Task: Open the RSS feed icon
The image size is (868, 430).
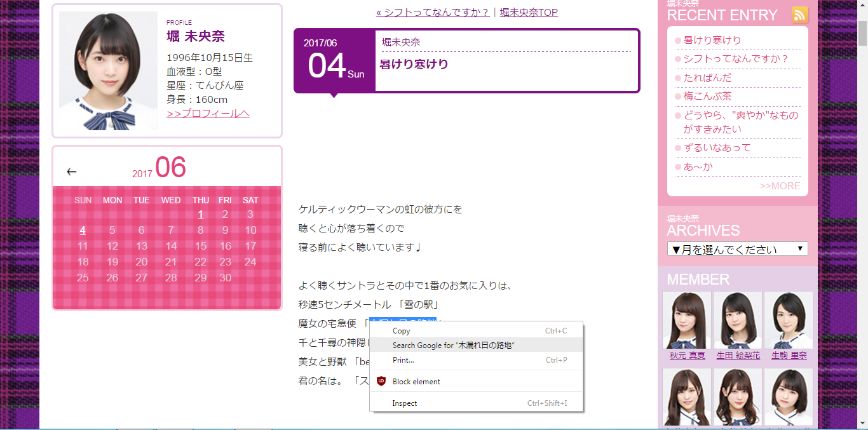Action: tap(800, 15)
